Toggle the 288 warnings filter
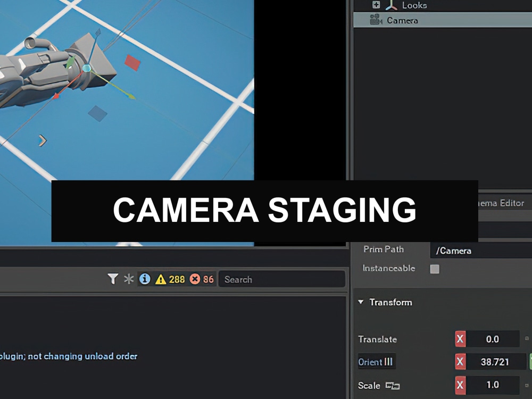Image resolution: width=532 pixels, height=399 pixels. [x=170, y=279]
